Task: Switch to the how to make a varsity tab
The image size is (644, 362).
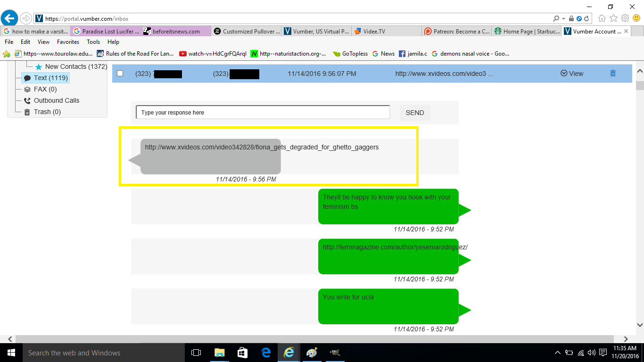Action: pyautogui.click(x=36, y=31)
